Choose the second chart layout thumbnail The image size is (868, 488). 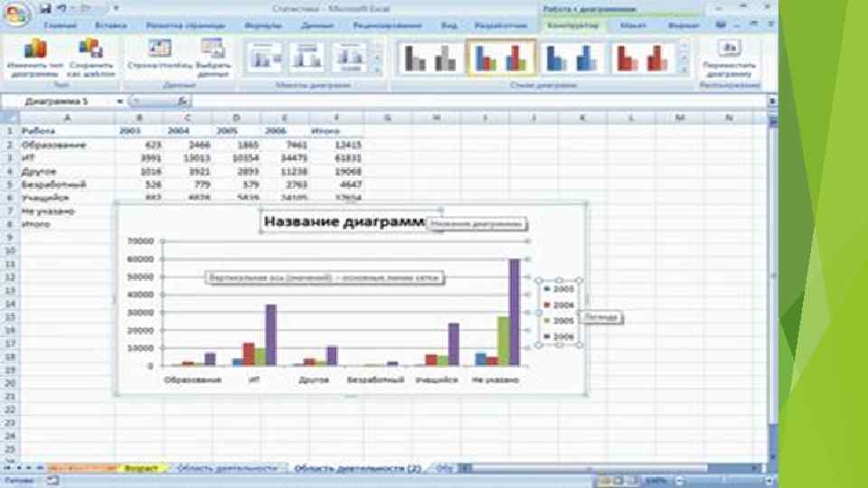(x=307, y=58)
